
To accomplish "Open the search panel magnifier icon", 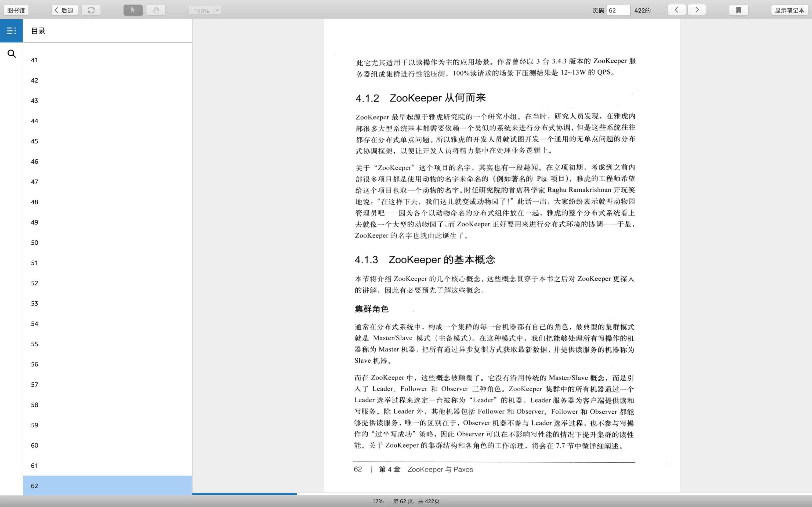I will [11, 54].
